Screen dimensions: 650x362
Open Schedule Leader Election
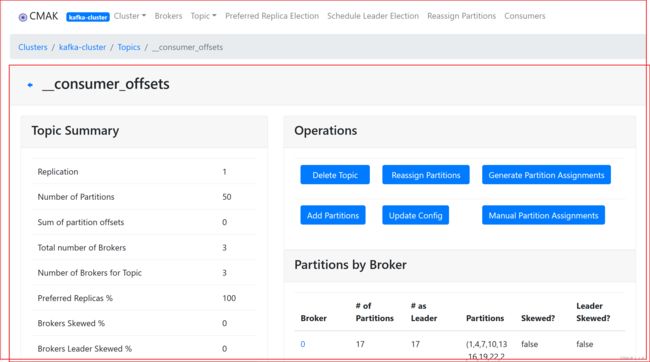pos(373,16)
